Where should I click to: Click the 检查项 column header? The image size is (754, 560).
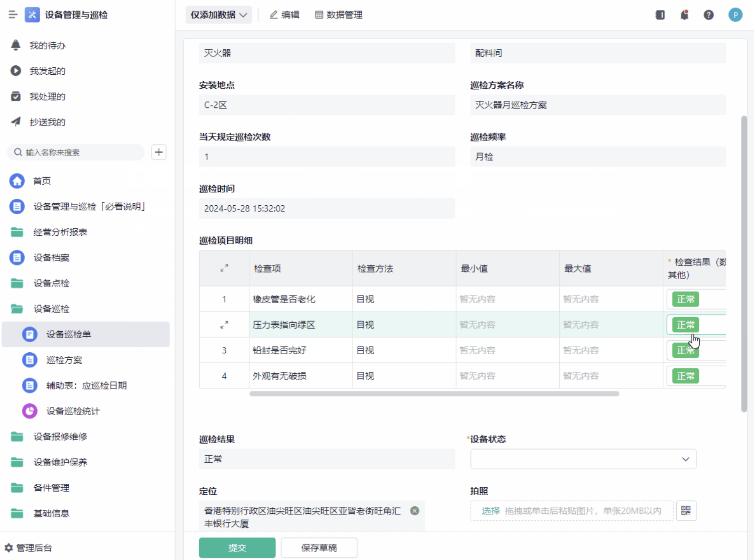click(x=301, y=268)
